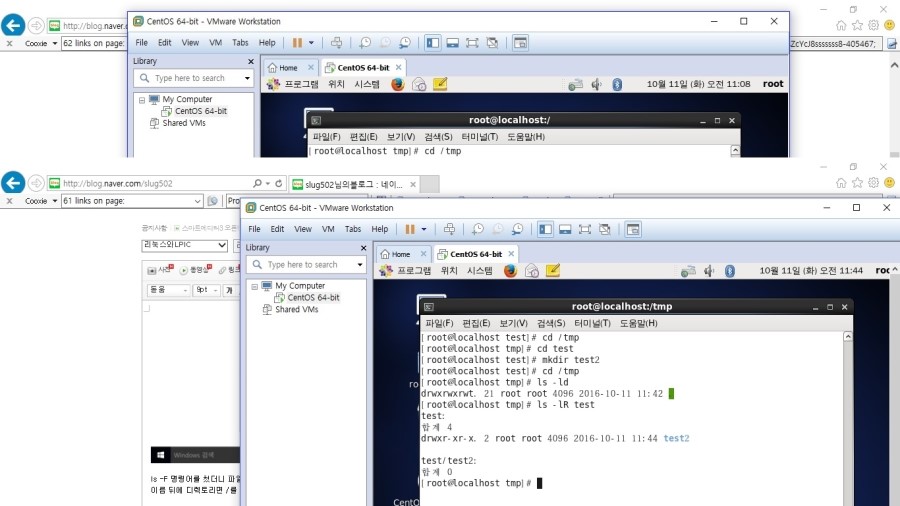
Task: Take a snapshot in the 11:08 VMware window
Action: pyautogui.click(x=365, y=42)
